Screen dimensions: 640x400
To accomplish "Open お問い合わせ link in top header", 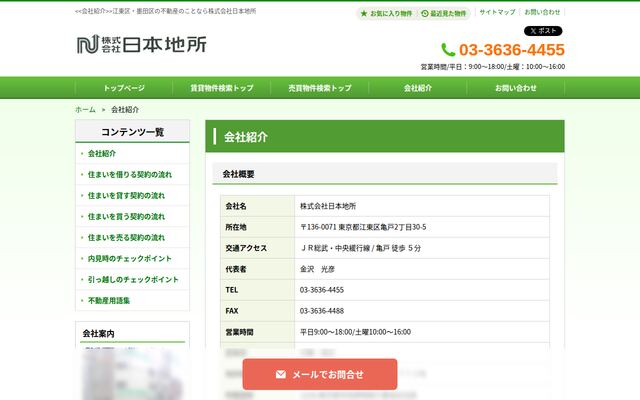I will [x=542, y=12].
